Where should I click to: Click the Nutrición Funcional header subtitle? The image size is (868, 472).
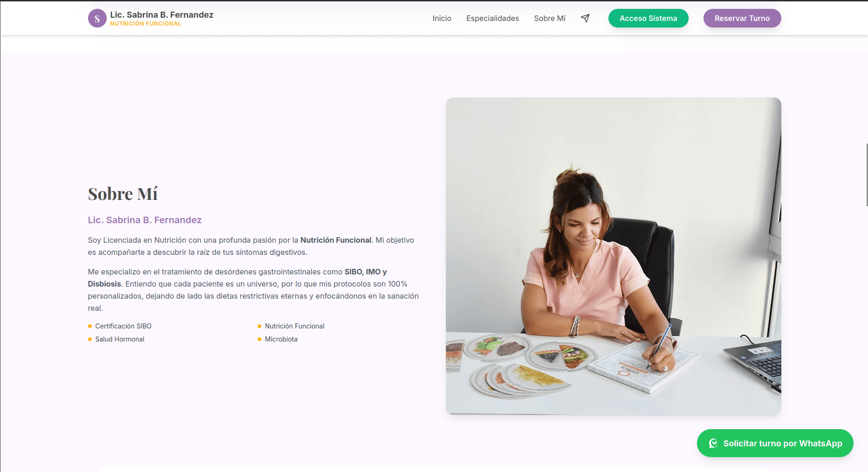point(145,24)
